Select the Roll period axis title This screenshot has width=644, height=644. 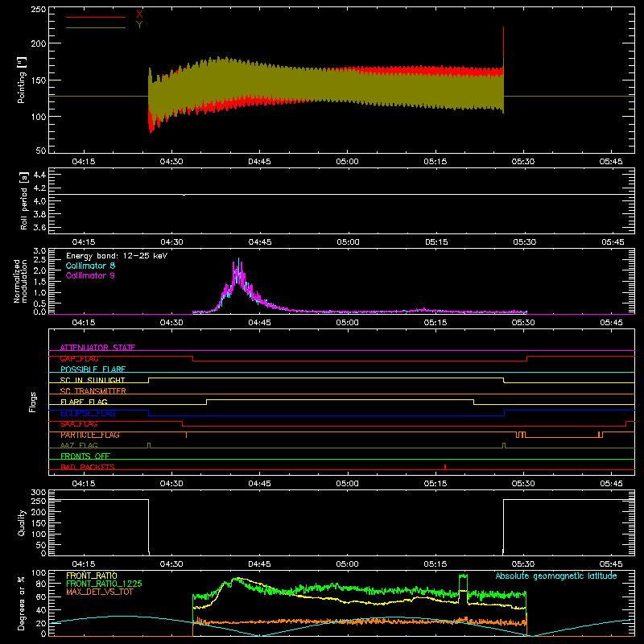[x=24, y=200]
